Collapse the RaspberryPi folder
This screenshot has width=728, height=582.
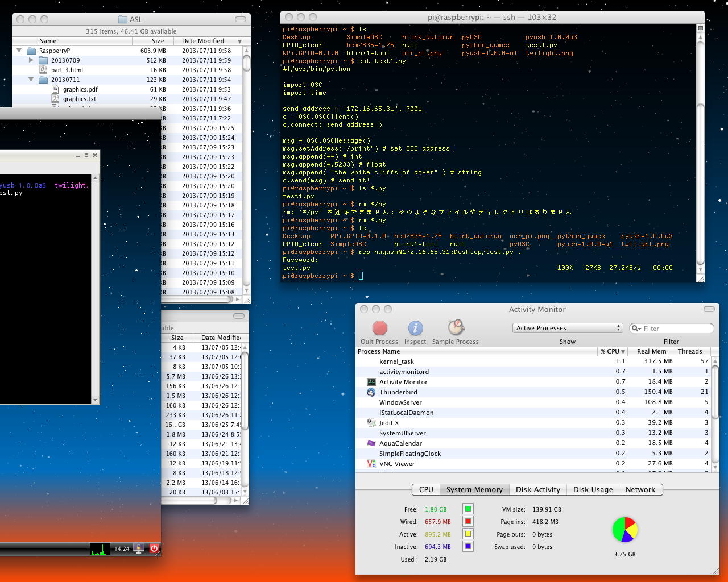click(x=19, y=51)
